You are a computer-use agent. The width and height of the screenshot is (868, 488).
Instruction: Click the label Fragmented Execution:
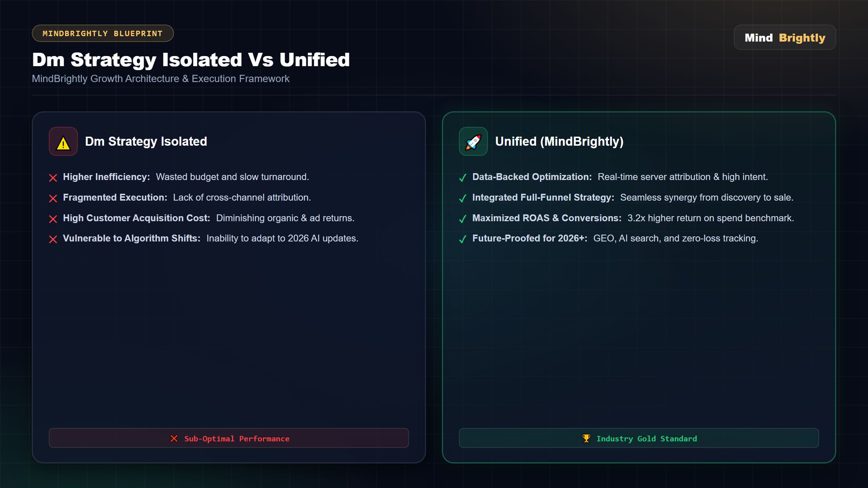[115, 197]
